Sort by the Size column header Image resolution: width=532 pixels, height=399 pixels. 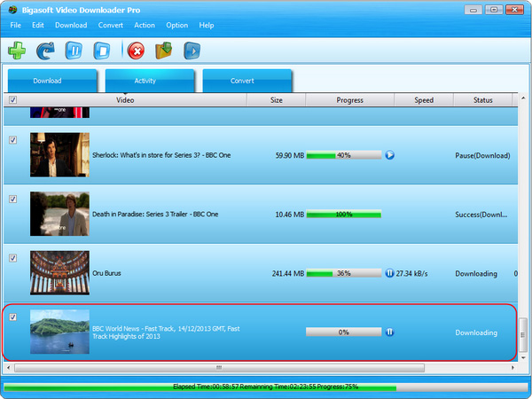click(x=276, y=100)
